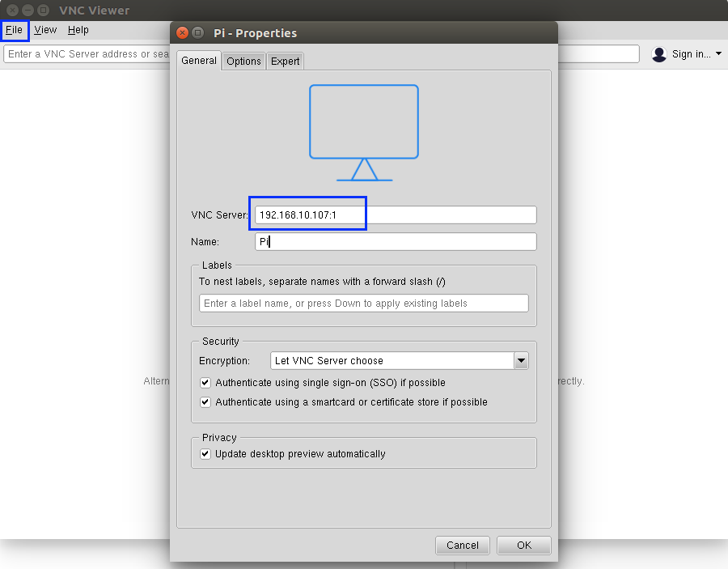Screen dimensions: 728x569
Task: Close the VNC Viewer main window
Action: click(x=12, y=10)
